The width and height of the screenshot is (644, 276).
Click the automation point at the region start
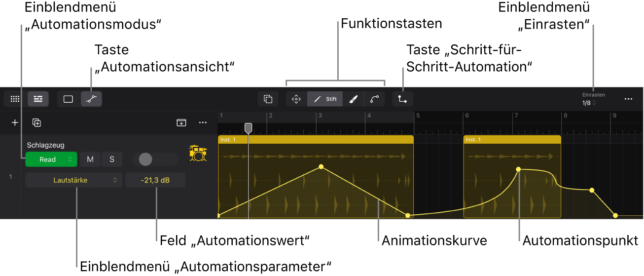tap(218, 215)
